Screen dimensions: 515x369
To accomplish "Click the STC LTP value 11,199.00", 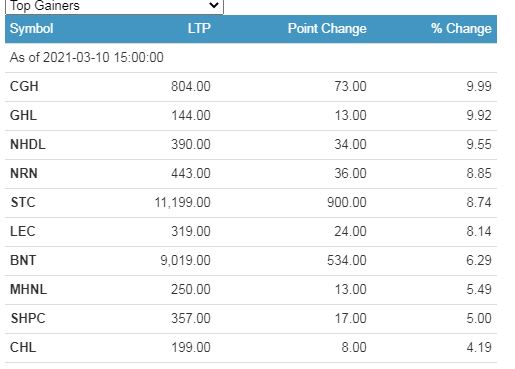I will 183,203.
